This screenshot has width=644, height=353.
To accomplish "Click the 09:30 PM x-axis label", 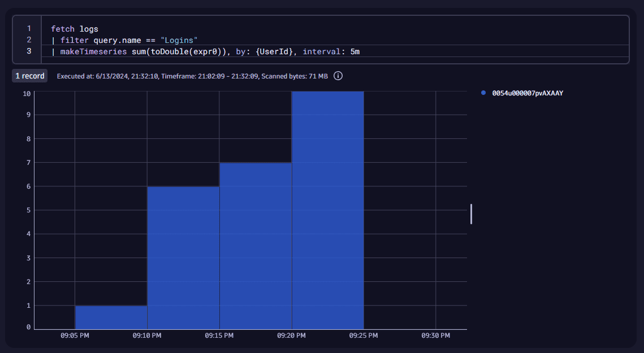I will tap(435, 335).
